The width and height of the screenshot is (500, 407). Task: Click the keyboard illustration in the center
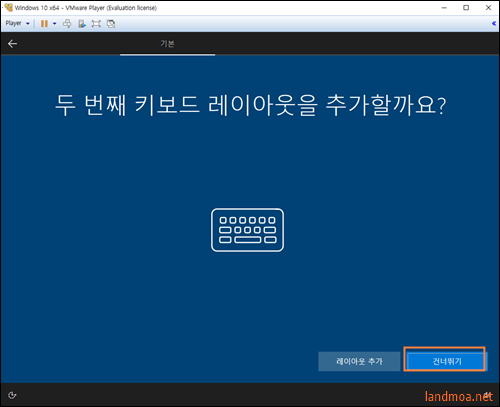[247, 230]
